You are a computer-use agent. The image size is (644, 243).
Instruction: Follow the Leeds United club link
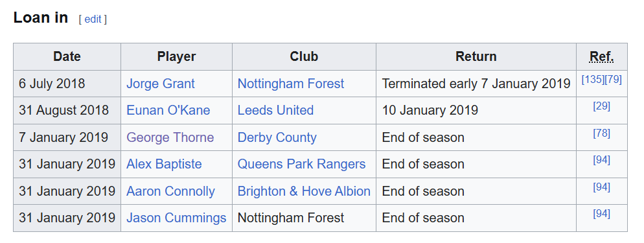pyautogui.click(x=275, y=110)
